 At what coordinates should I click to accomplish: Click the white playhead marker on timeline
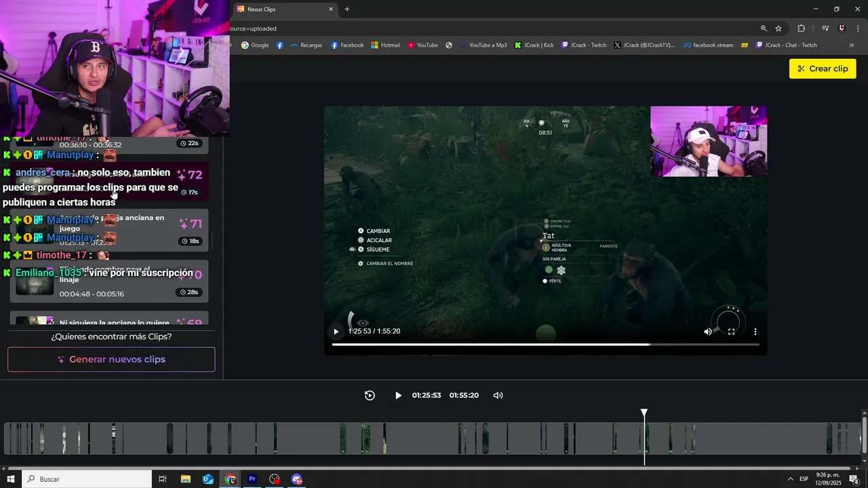(644, 412)
